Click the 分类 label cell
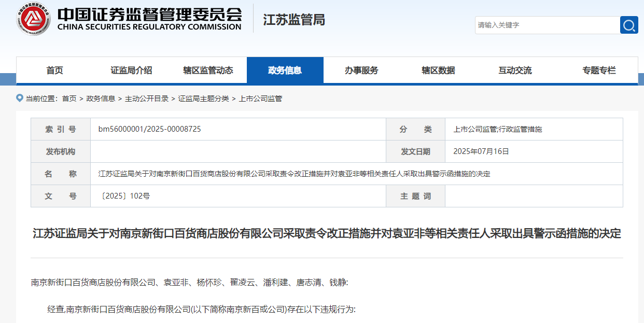 415,129
